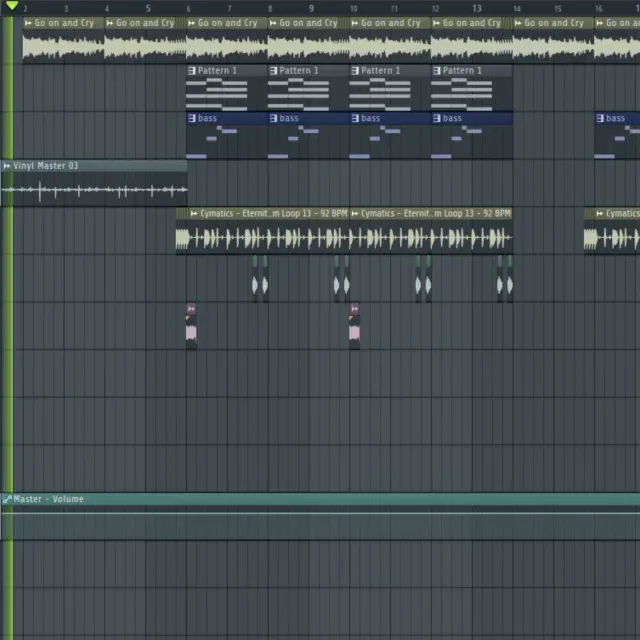Select the small audio clip pair before bar 14
The width and height of the screenshot is (640, 640).
click(x=504, y=279)
